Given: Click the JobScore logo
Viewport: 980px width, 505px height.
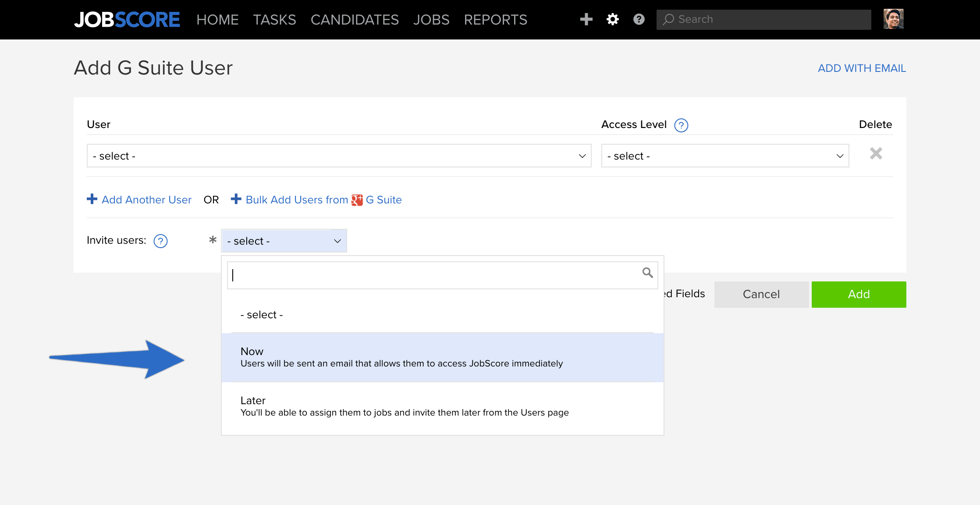Looking at the screenshot, I should (x=127, y=19).
